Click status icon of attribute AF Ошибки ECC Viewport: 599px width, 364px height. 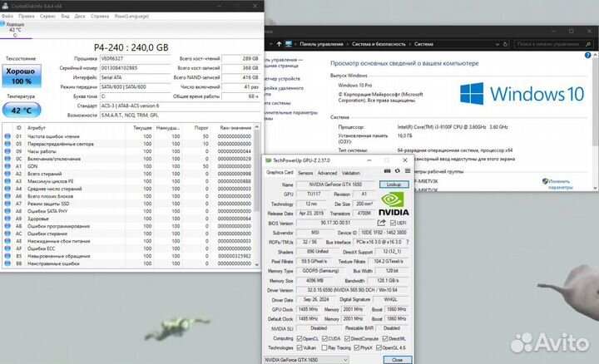(x=7, y=248)
